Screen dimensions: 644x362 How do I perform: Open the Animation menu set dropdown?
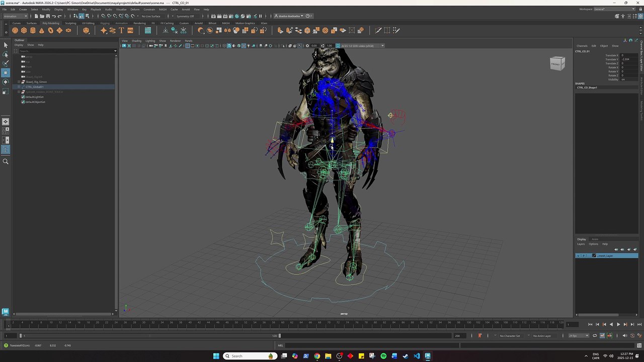(16, 16)
